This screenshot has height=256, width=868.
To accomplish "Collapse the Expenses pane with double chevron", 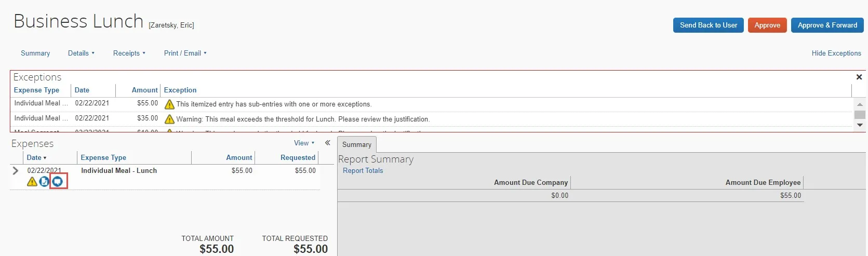I will click(x=328, y=143).
